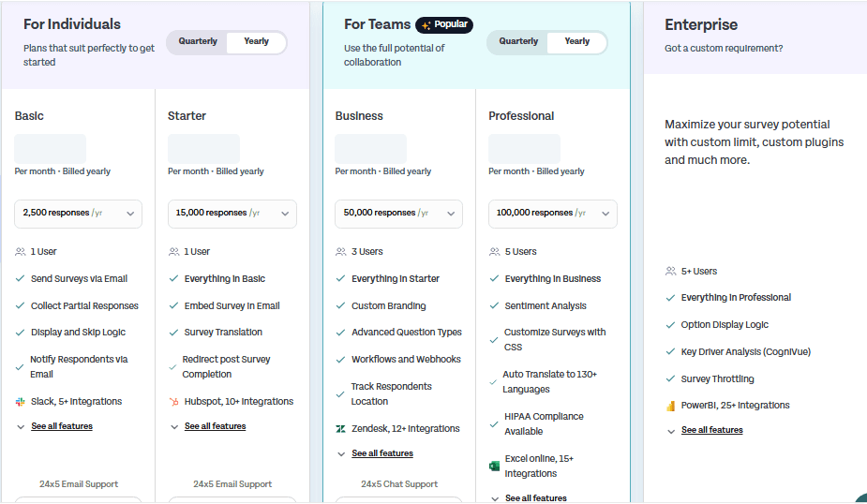The width and height of the screenshot is (867, 504).
Task: Open See all features under Starter
Action: point(215,426)
